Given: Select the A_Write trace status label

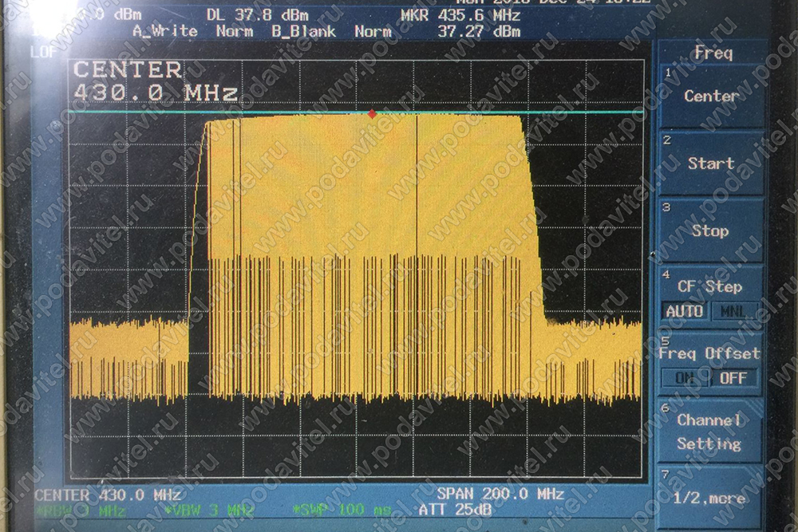Looking at the screenshot, I should tap(164, 32).
